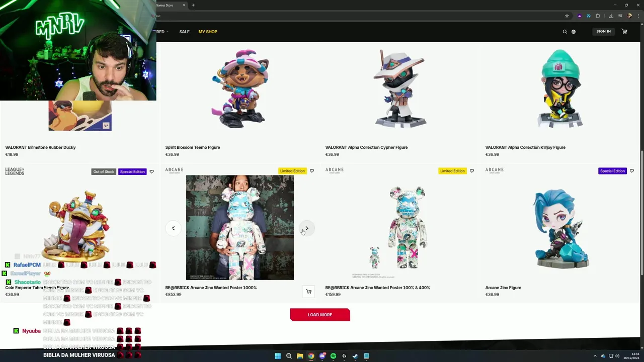The height and width of the screenshot is (362, 644).
Task: Open File Explorer from taskbar
Action: coord(300,356)
